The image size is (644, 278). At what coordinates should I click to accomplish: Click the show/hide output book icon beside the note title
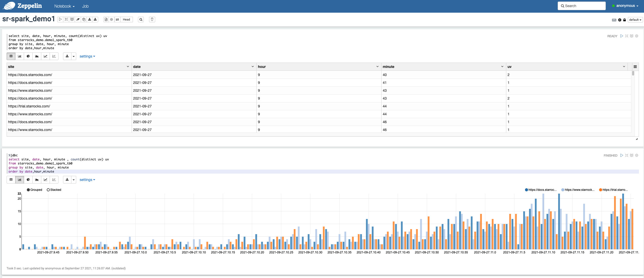click(72, 20)
